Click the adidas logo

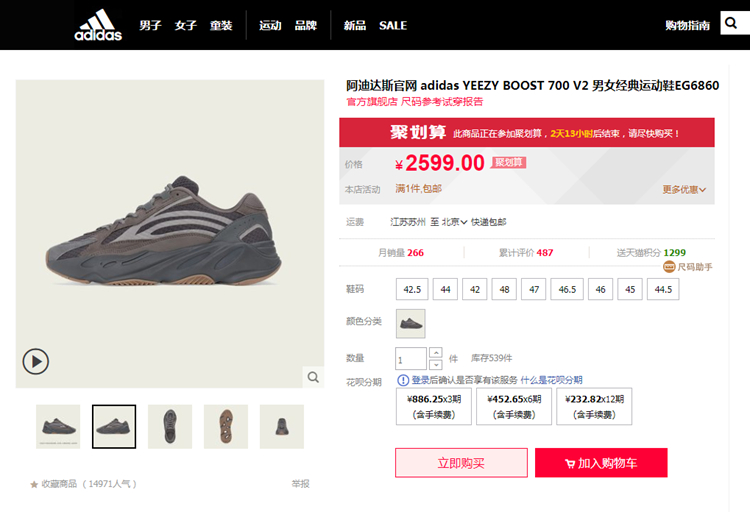98,26
